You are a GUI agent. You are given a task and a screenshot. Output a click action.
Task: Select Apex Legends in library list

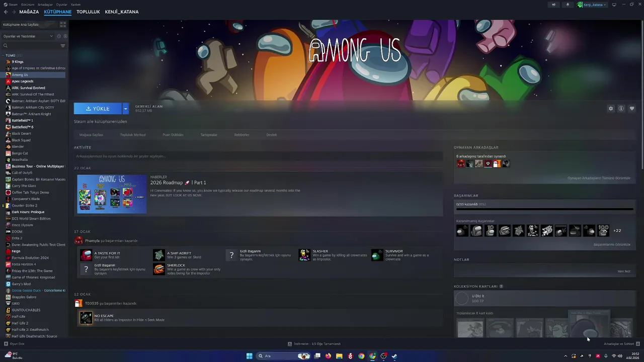pyautogui.click(x=23, y=81)
